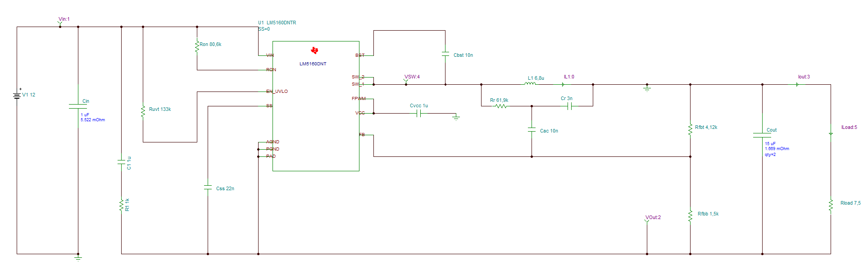Click the SW_2 pin label

tap(358, 77)
